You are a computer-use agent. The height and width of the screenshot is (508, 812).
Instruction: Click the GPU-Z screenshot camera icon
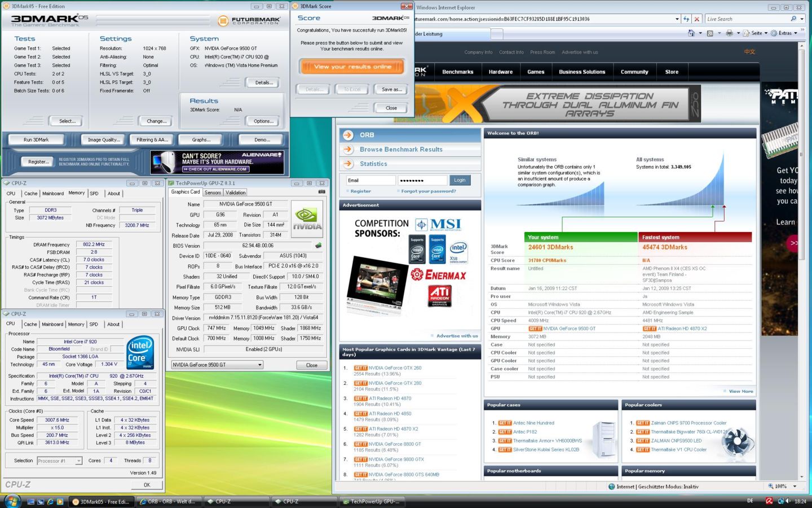click(x=321, y=192)
